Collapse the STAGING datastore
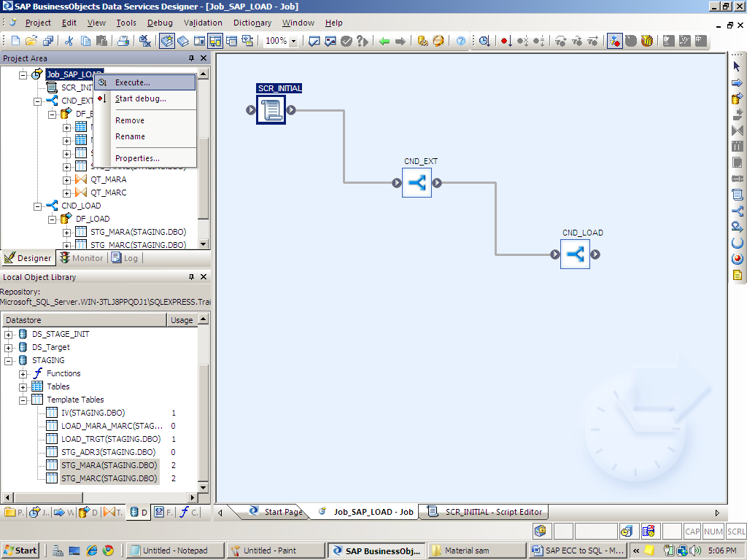747x560 pixels. [x=8, y=361]
